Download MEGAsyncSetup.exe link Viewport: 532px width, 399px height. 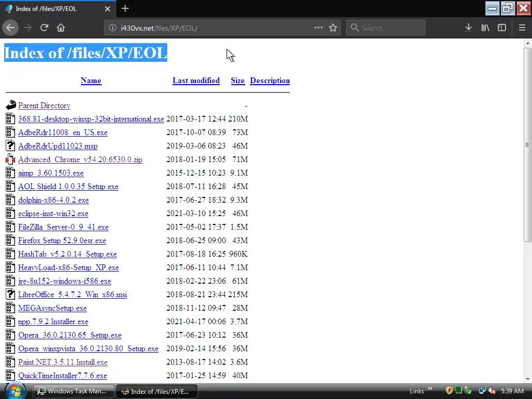click(x=52, y=308)
